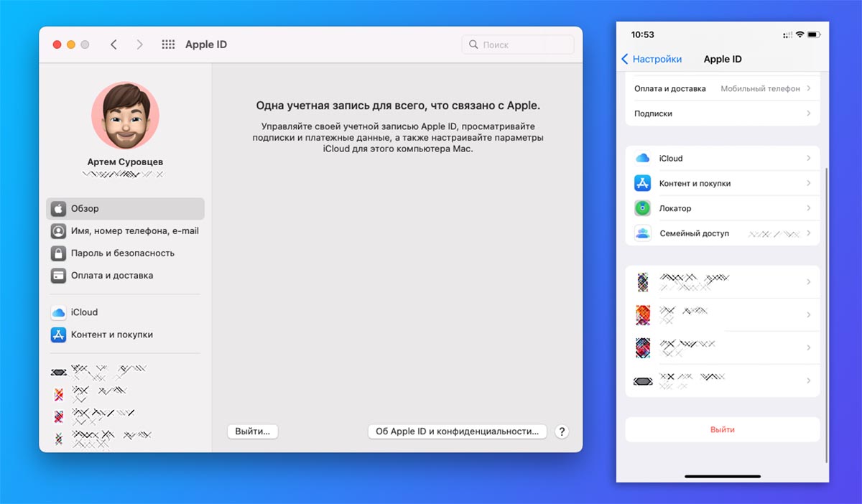Tap the back chevron on the iPhone screen
Image resolution: width=862 pixels, height=504 pixels.
pos(624,59)
